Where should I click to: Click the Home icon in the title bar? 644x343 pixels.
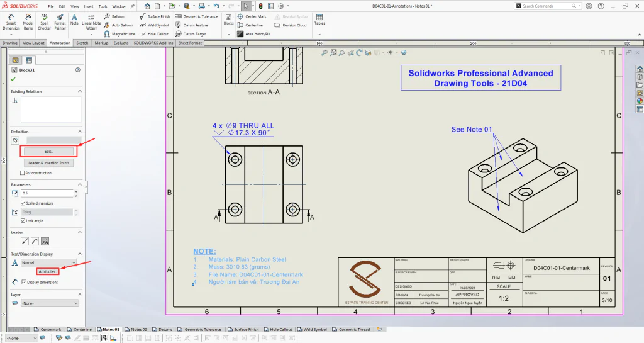(x=147, y=6)
